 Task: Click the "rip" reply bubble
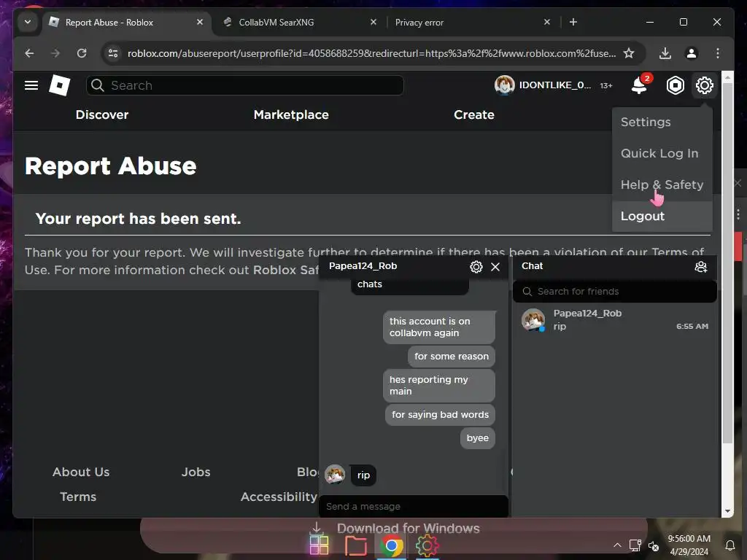363,475
